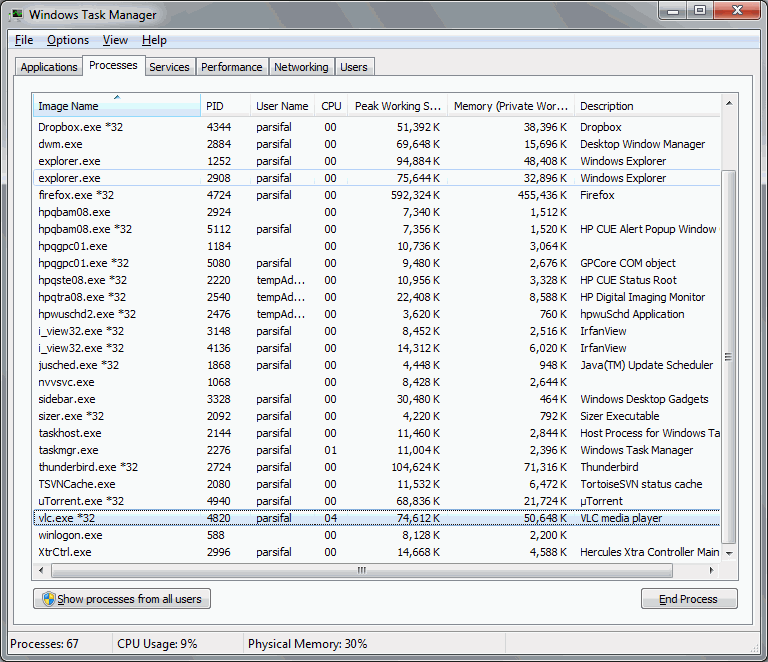Open the Options menu

[68, 40]
